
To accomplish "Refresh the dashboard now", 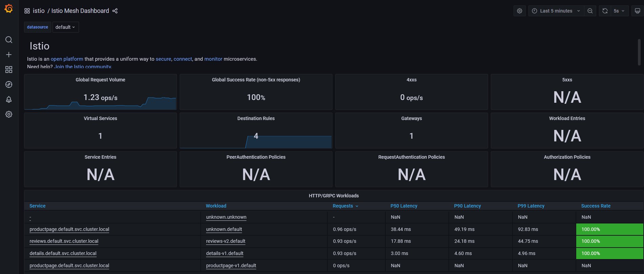I will point(605,11).
